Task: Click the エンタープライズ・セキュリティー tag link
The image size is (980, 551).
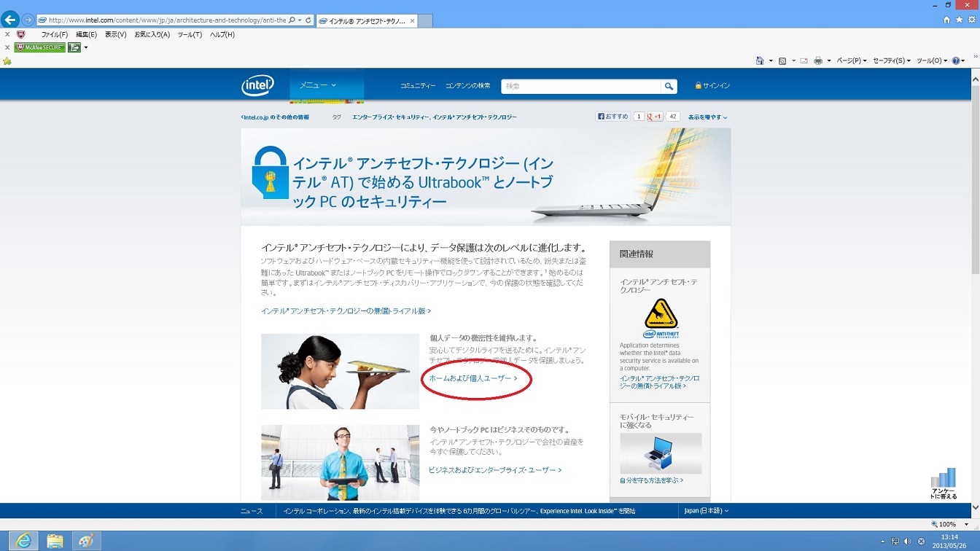Action: 391,117
